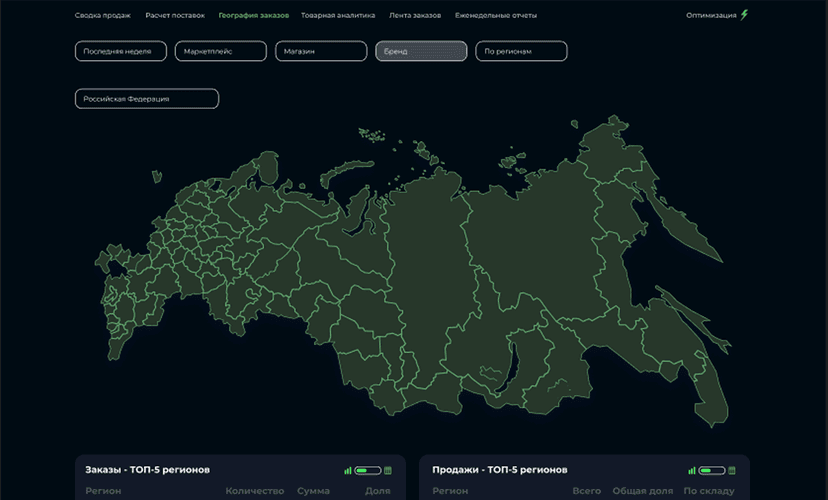The height and width of the screenshot is (500, 828).
Task: Open the Магазин filter dropdown
Action: point(321,51)
